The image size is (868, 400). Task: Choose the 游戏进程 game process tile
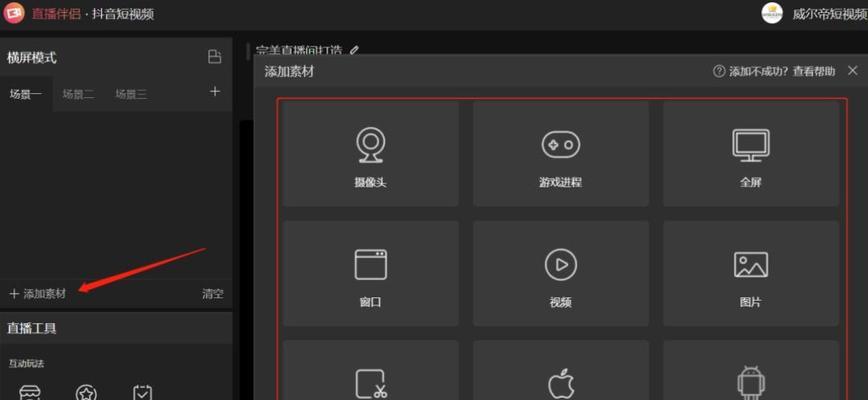point(561,153)
